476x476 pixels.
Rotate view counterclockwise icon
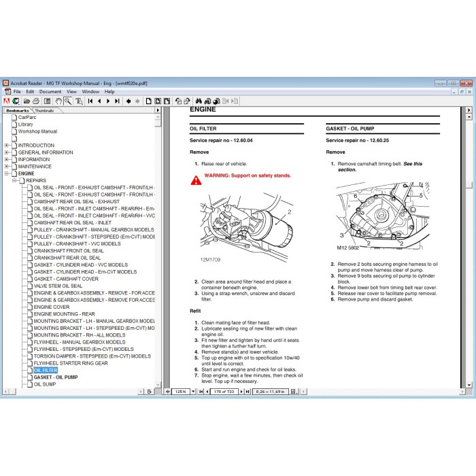point(178,101)
